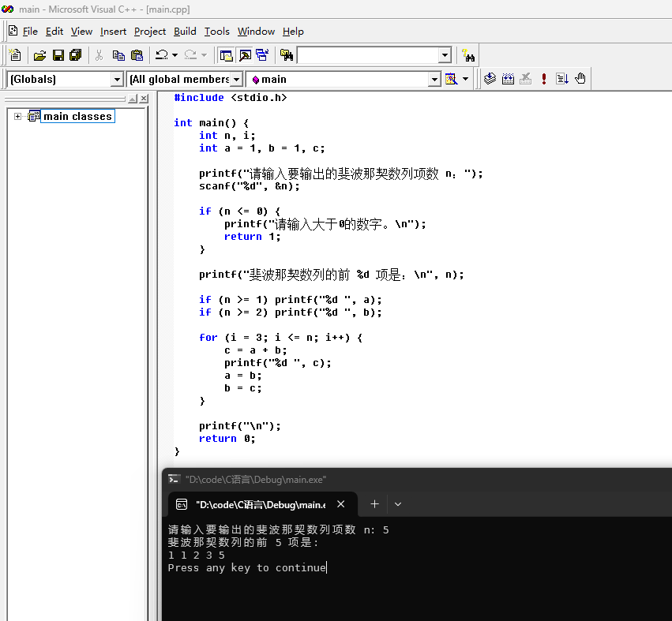Open the Project menu
This screenshot has width=672, height=621.
tap(150, 32)
